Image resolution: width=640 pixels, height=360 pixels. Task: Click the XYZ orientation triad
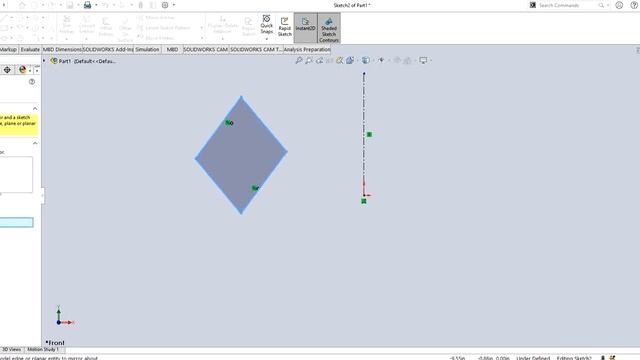click(x=64, y=316)
